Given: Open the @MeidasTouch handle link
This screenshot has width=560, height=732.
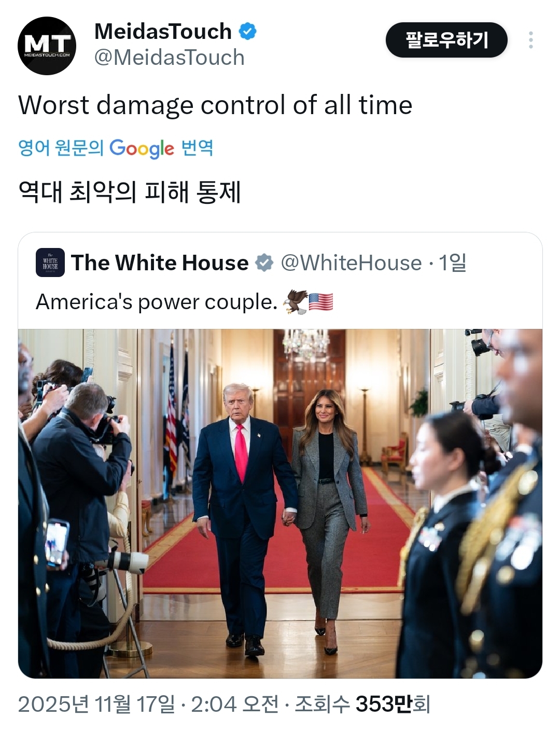Looking at the screenshot, I should [x=169, y=58].
